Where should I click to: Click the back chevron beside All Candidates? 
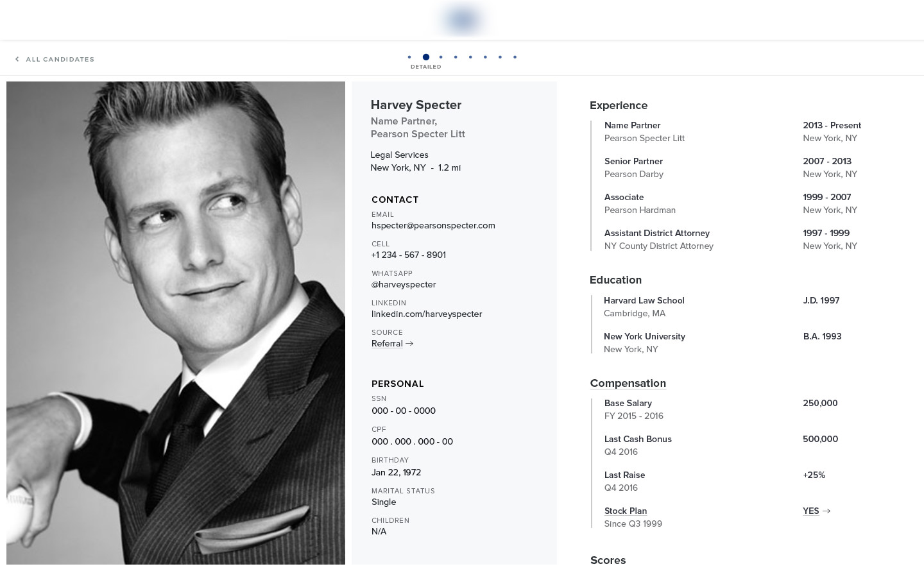[x=17, y=59]
